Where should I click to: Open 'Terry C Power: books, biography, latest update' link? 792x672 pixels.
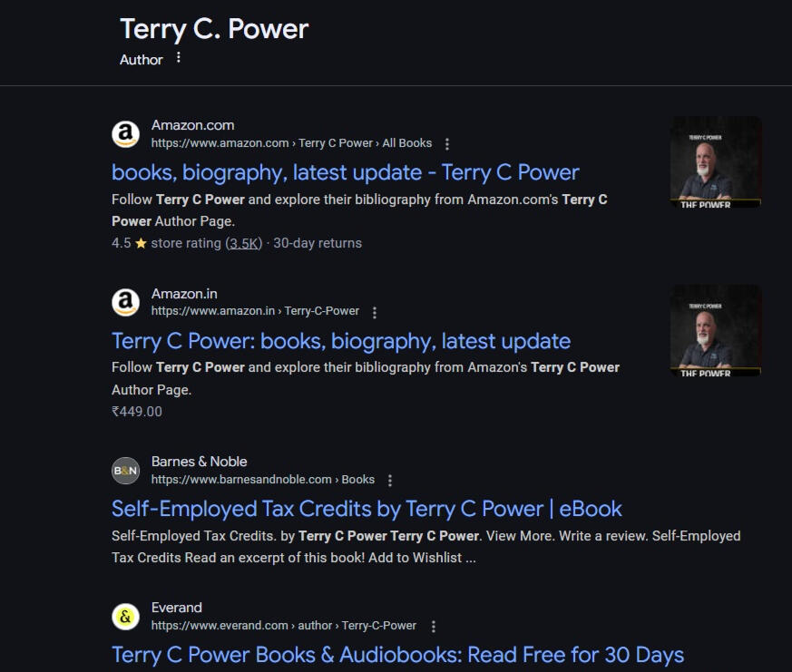(341, 341)
